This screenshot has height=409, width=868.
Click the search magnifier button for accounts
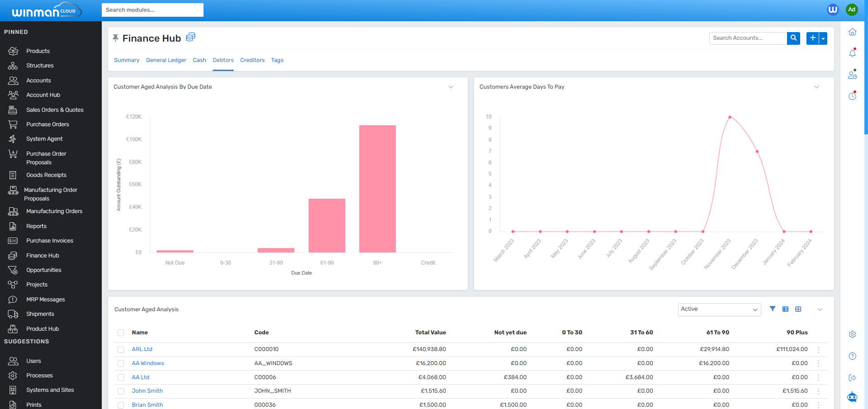[x=793, y=38]
